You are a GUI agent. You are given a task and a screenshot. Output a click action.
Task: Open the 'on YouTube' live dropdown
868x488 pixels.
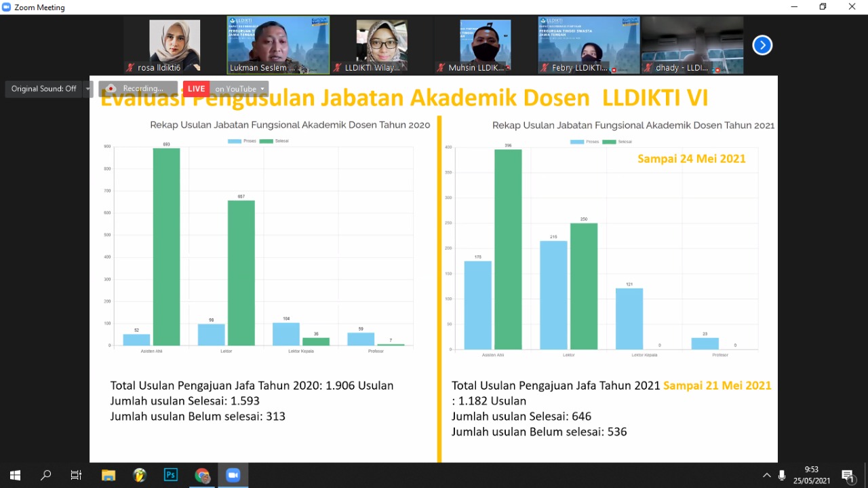coord(239,89)
